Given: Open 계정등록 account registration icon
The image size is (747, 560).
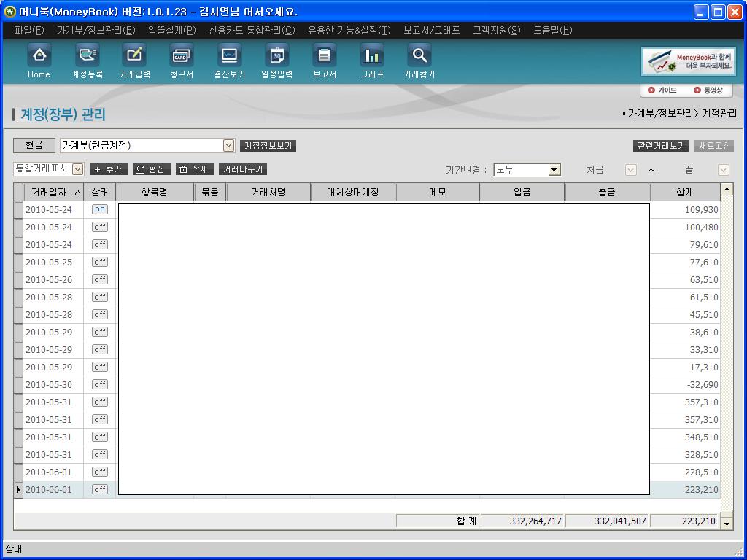Looking at the screenshot, I should (x=87, y=55).
